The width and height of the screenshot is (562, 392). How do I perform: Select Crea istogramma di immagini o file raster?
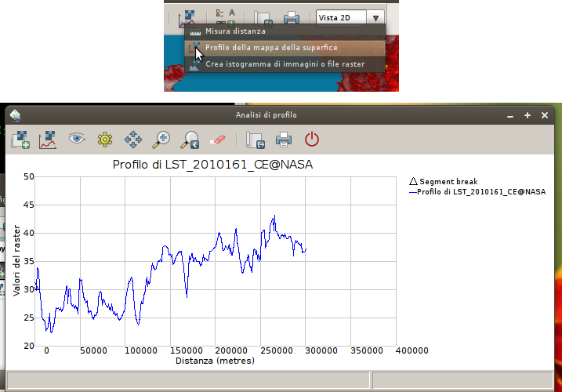[x=285, y=64]
